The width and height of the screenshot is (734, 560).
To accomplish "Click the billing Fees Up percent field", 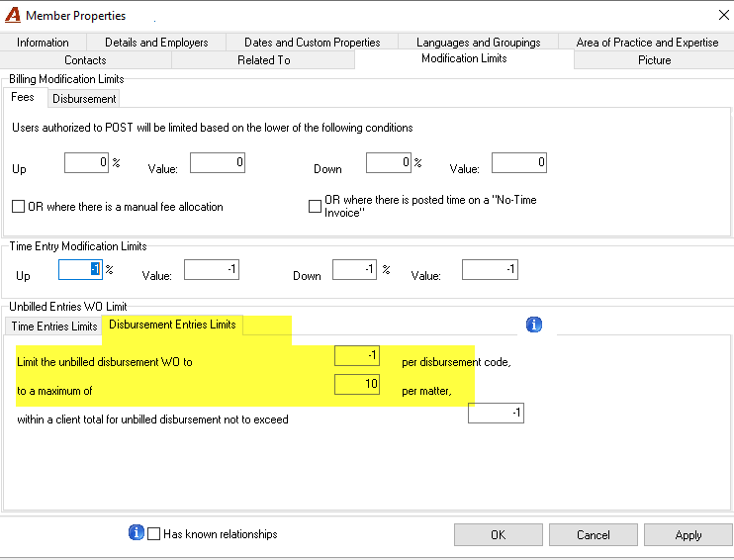I will tap(87, 162).
